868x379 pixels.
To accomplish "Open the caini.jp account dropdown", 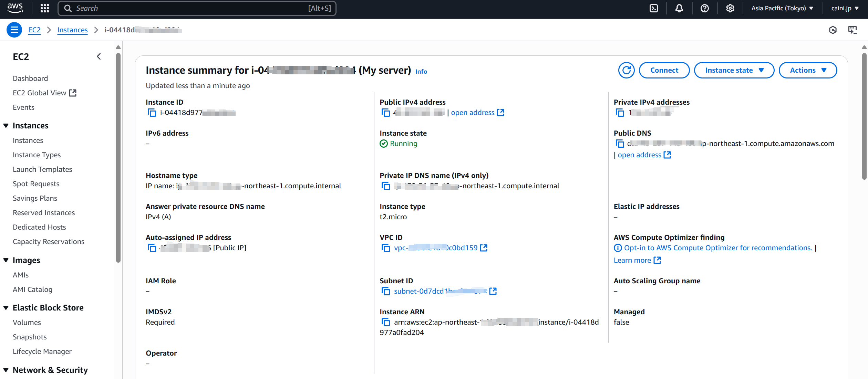I will [845, 8].
